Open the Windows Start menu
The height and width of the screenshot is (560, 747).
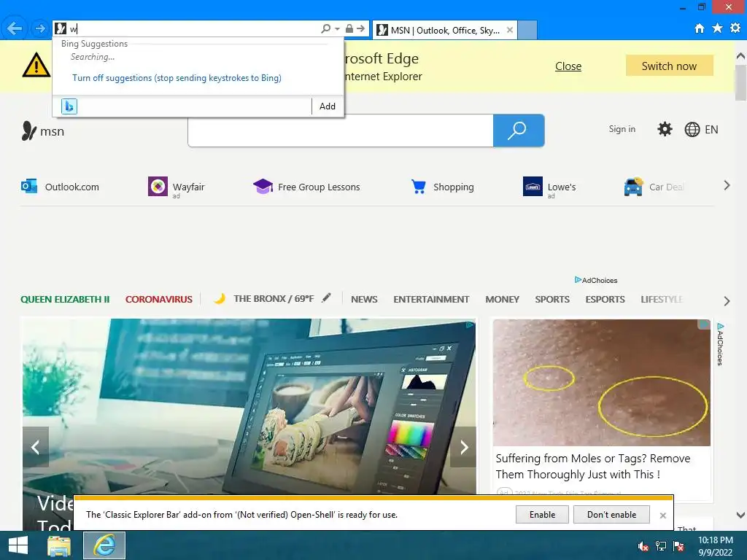pos(18,545)
